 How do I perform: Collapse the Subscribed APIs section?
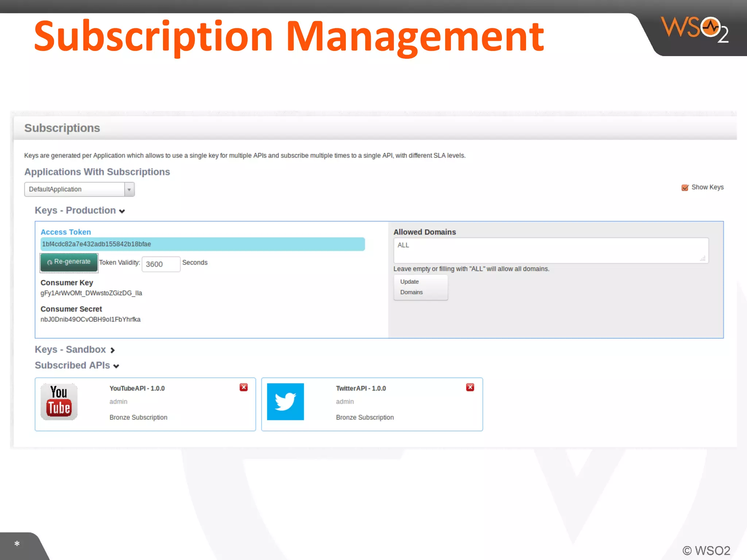pos(116,366)
